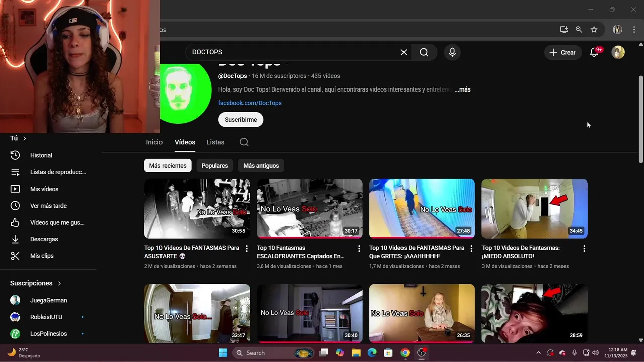Screen dimensions: 644x362
Task: Expand the Tú section chevron
Action: click(x=24, y=138)
